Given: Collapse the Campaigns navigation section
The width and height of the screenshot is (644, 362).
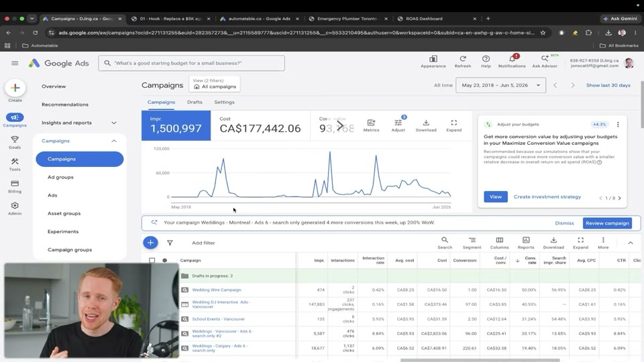Looking at the screenshot, I should coord(114,141).
